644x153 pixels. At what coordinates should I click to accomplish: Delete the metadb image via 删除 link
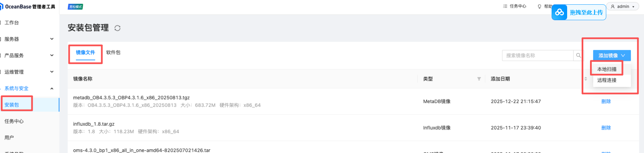[x=606, y=101]
